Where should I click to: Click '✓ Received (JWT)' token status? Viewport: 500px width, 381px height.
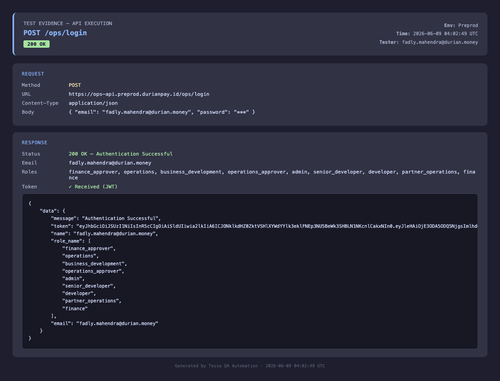pyautogui.click(x=93, y=187)
